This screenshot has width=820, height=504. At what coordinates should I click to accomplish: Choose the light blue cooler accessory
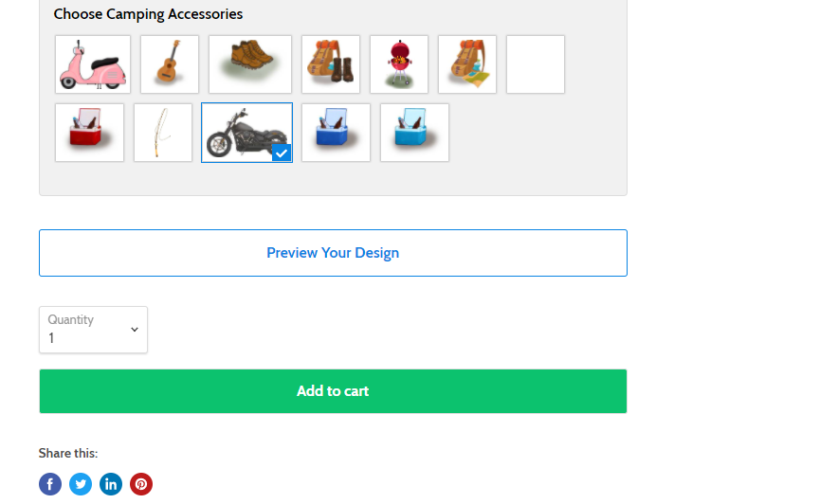pyautogui.click(x=414, y=133)
